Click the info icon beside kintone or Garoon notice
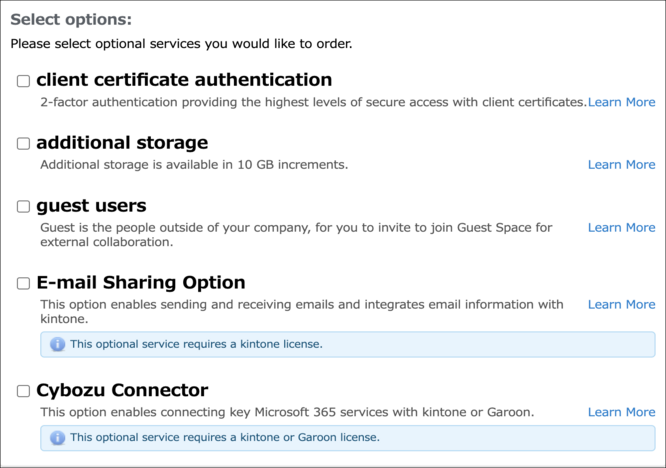This screenshot has height=468, width=666. coord(57,437)
